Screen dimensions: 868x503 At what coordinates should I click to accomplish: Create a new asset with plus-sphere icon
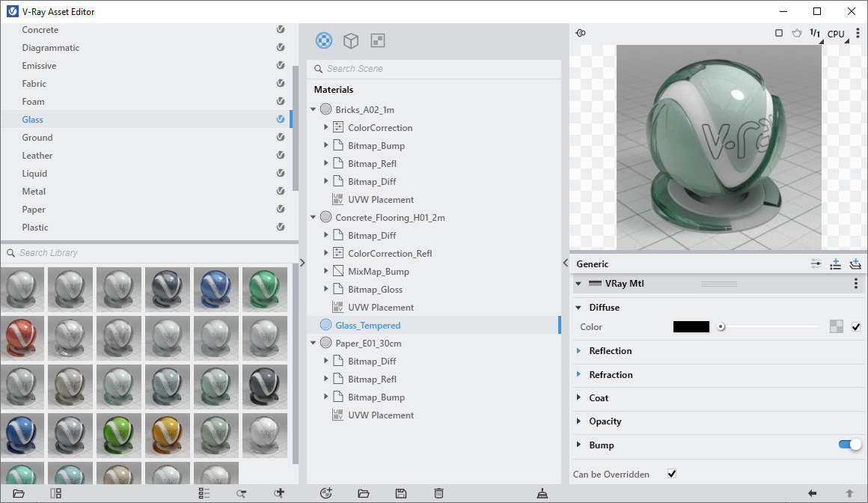326,493
